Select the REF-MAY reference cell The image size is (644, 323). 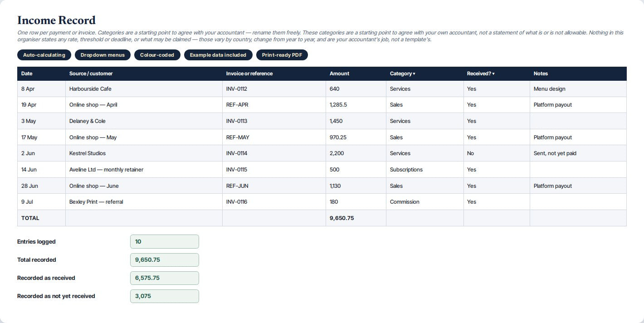(274, 137)
